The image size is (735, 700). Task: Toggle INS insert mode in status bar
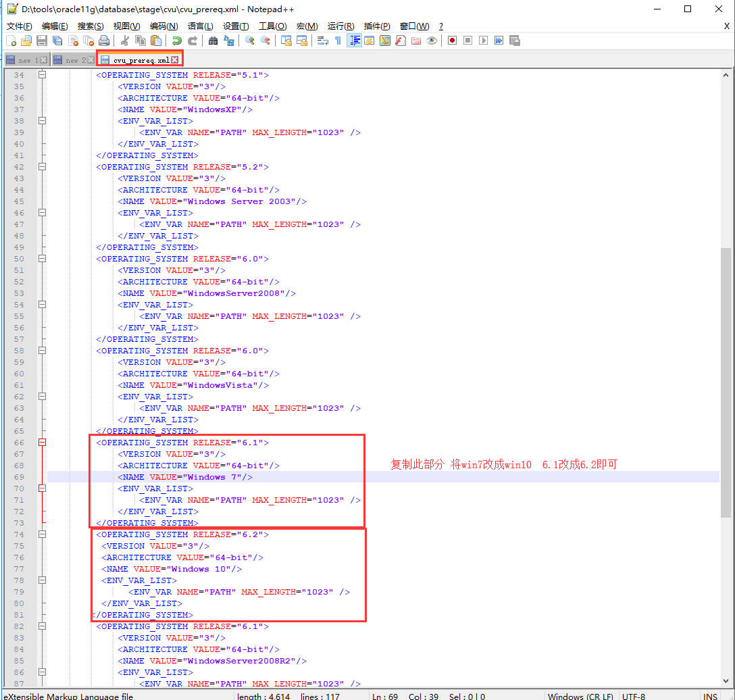[x=710, y=696]
